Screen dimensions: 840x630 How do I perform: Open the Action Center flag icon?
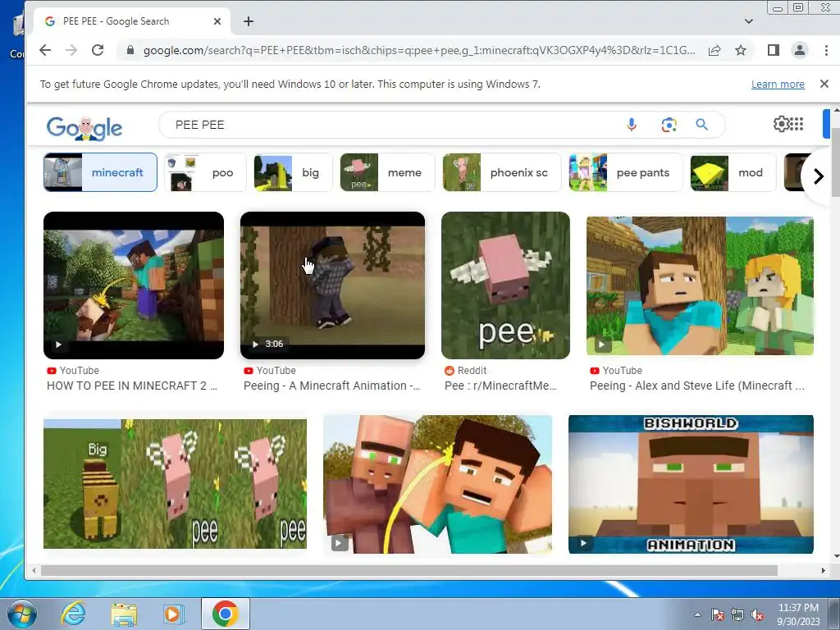[x=717, y=615]
